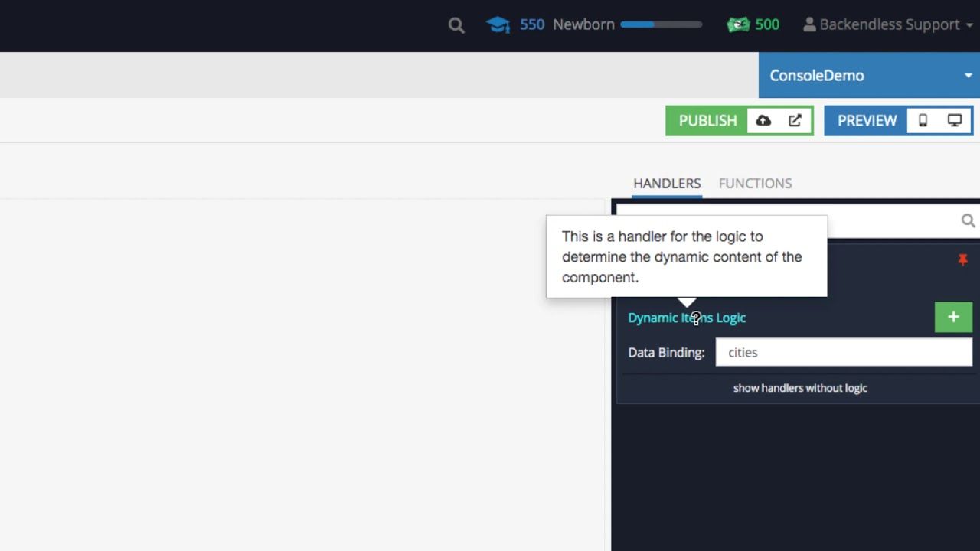Edit the Data Binding field containing cities
980x551 pixels.
tap(844, 353)
